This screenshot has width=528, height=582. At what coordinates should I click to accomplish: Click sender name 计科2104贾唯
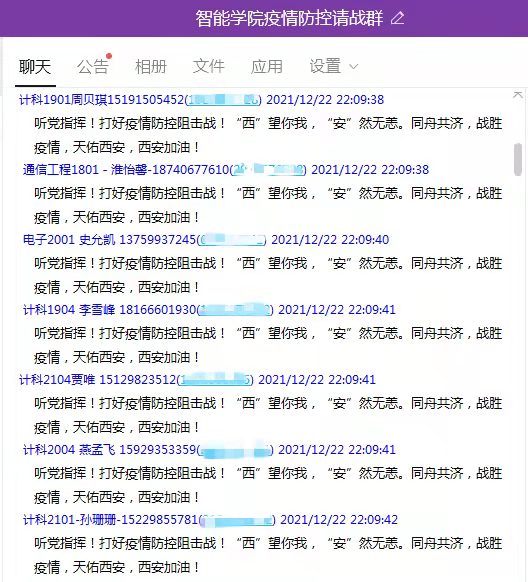(57, 380)
